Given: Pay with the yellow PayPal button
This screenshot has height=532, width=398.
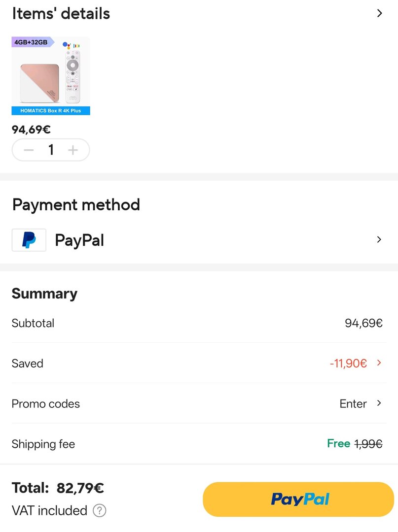Looking at the screenshot, I should coord(298,499).
